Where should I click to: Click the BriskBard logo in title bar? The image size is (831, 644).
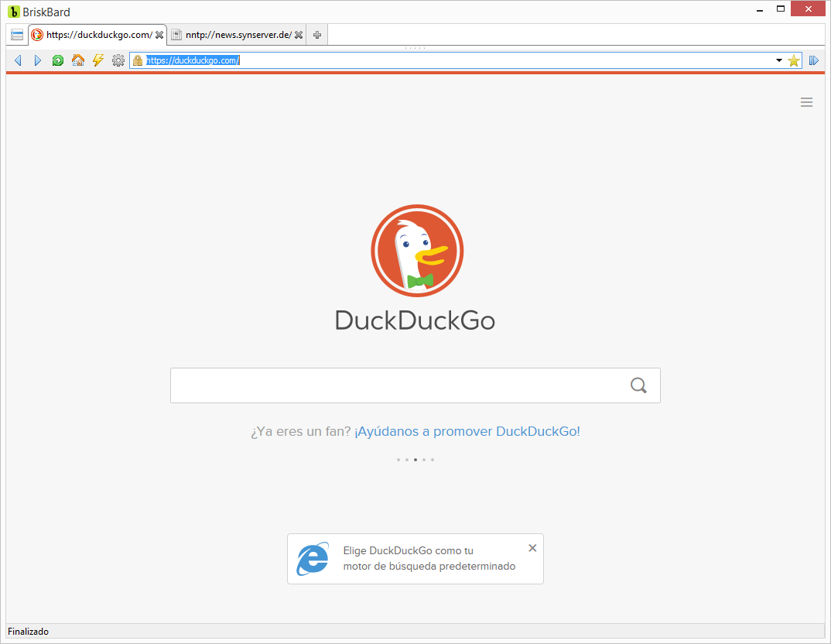pos(14,12)
